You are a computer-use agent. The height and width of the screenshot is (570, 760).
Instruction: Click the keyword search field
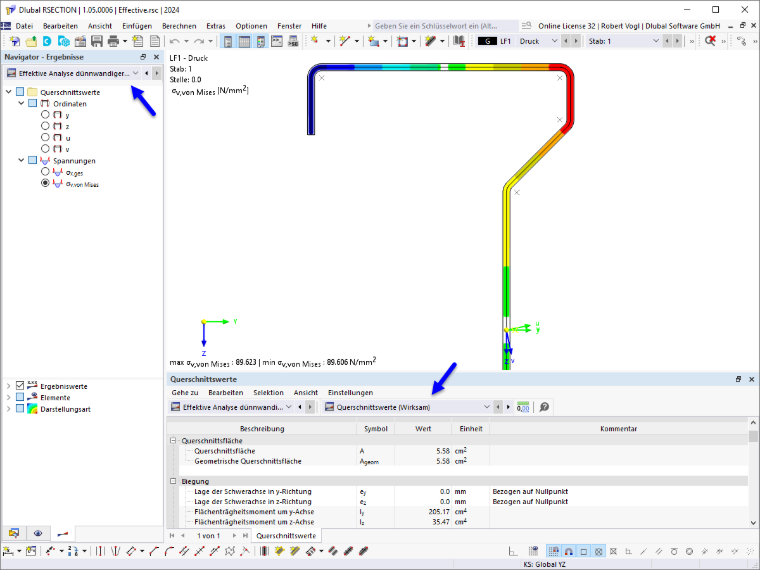click(445, 26)
